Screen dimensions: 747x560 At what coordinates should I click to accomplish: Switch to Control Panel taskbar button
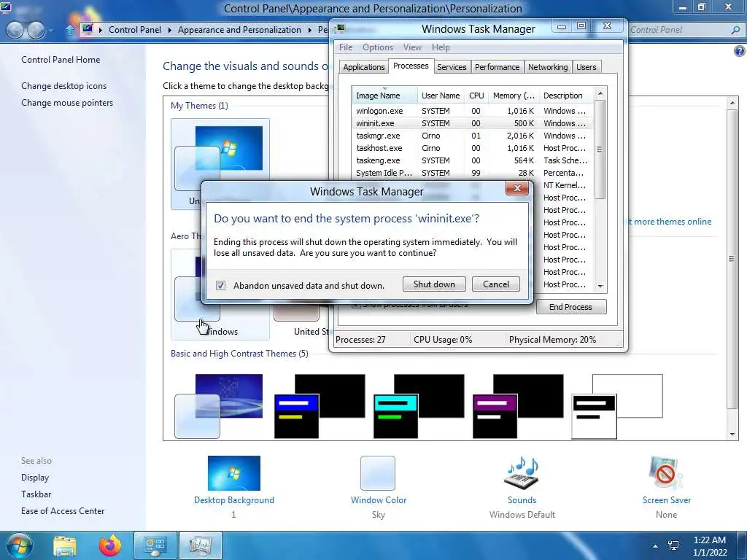coord(155,545)
